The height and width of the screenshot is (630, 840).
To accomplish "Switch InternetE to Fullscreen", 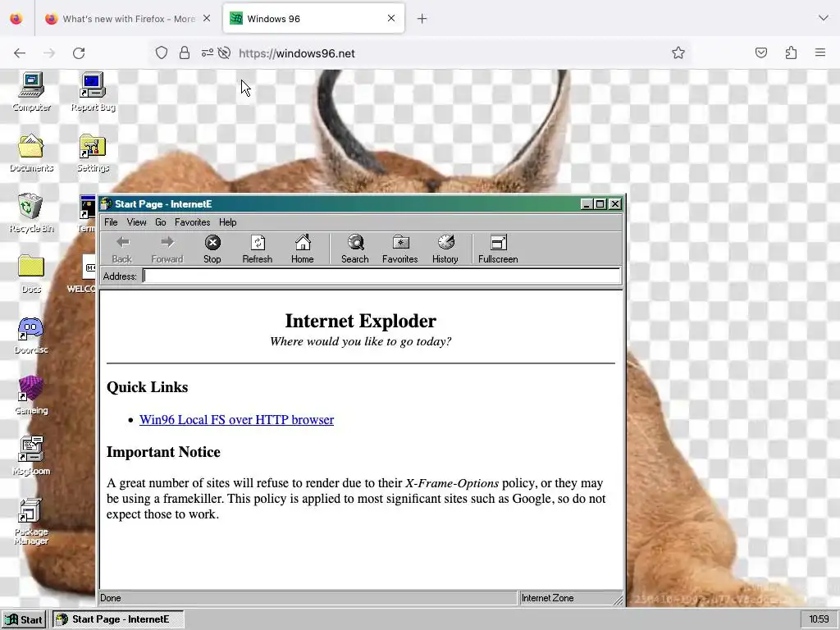I will 498,249.
